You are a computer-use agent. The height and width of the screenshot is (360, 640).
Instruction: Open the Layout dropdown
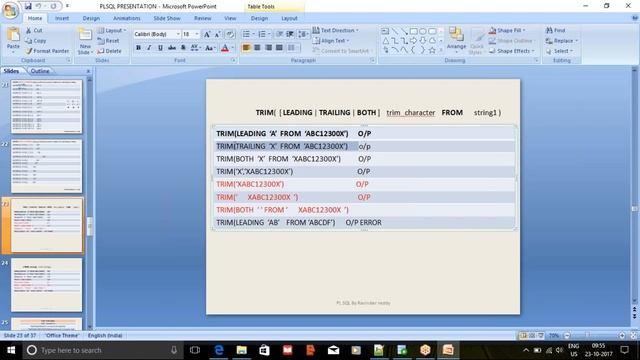pyautogui.click(x=111, y=31)
